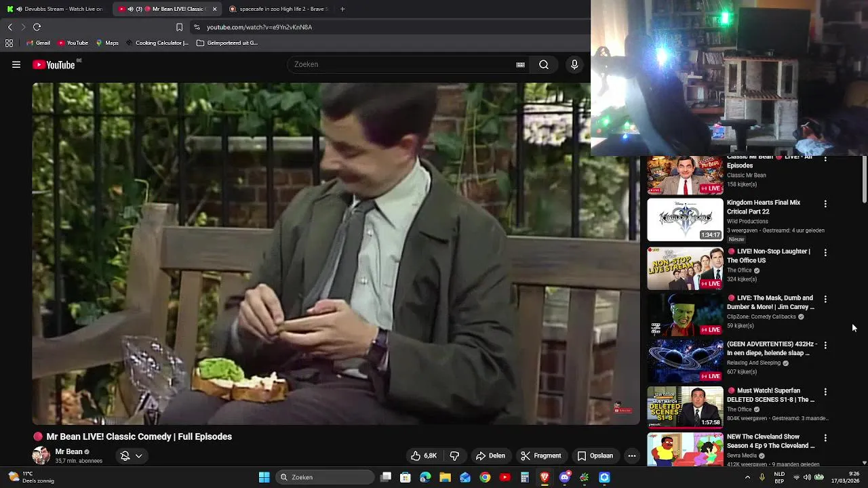Mute the Mr Bean tab speaker icon
The width and height of the screenshot is (868, 488).
pyautogui.click(x=130, y=9)
